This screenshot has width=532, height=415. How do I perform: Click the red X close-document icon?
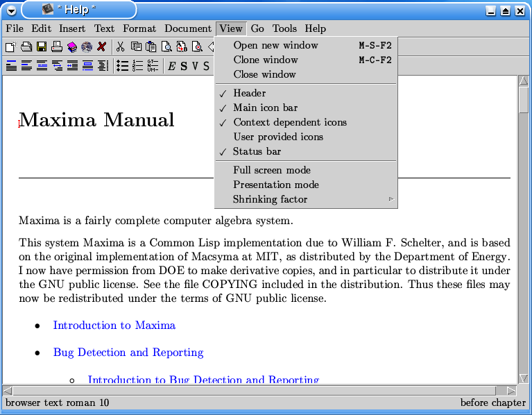pos(101,46)
